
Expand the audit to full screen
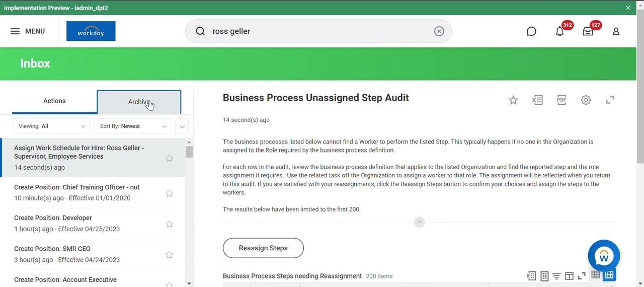[x=610, y=100]
